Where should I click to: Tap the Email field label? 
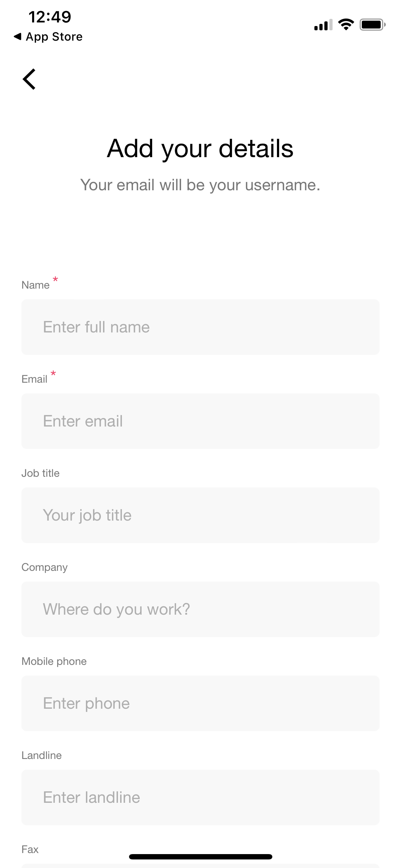[x=35, y=379]
